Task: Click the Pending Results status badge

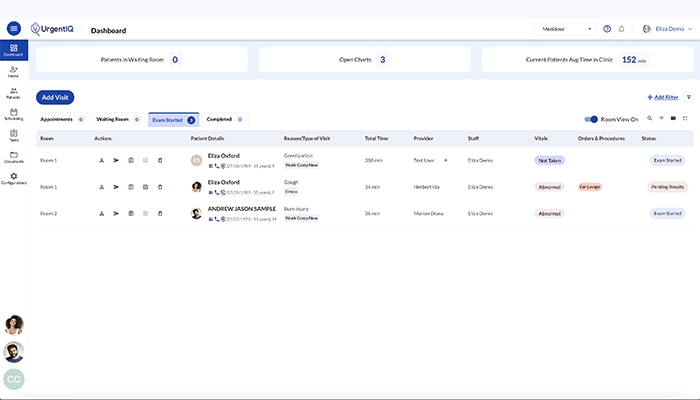Action: [667, 187]
